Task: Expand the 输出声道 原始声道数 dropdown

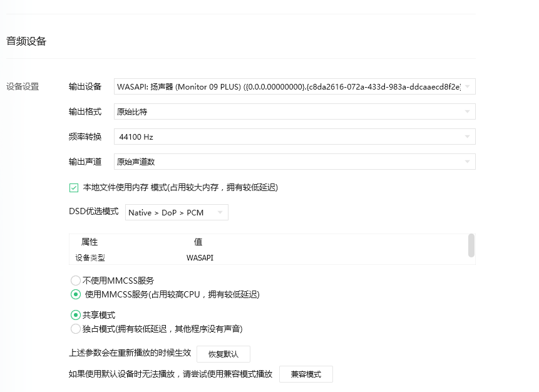Action: (294, 162)
